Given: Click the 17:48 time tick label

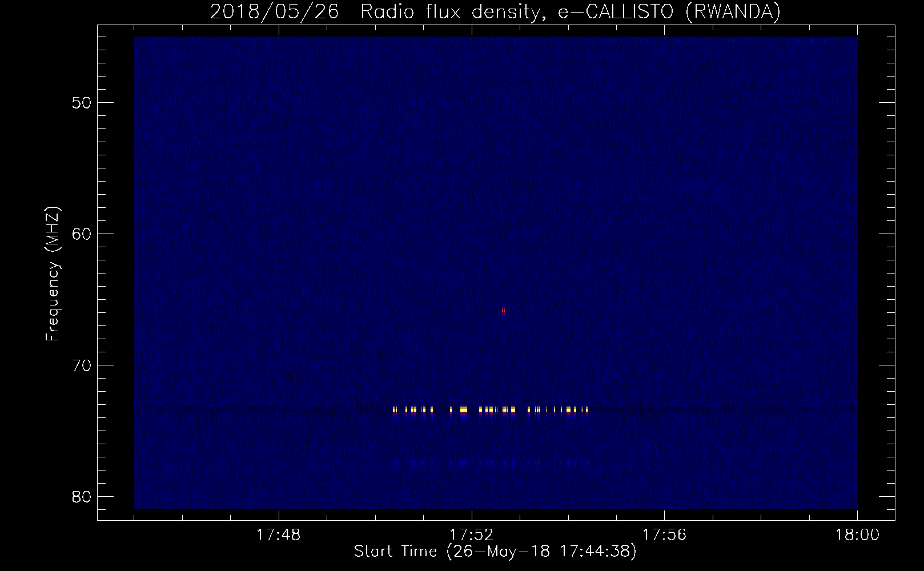Looking at the screenshot, I should point(279,535).
